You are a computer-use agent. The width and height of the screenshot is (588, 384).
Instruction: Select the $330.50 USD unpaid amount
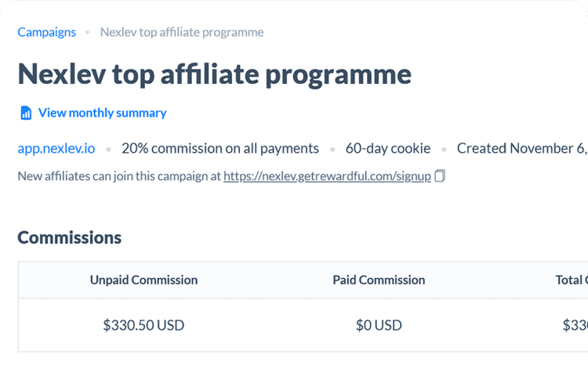click(143, 325)
